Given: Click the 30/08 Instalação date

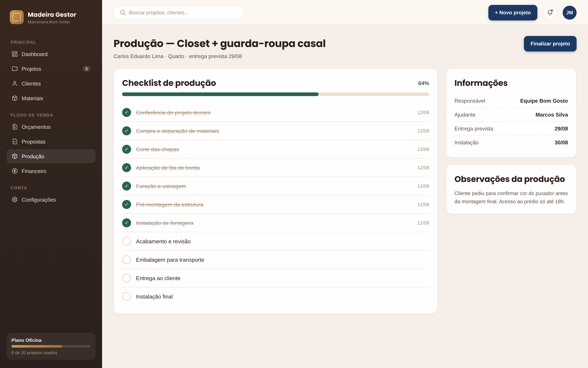Looking at the screenshot, I should pyautogui.click(x=561, y=142).
